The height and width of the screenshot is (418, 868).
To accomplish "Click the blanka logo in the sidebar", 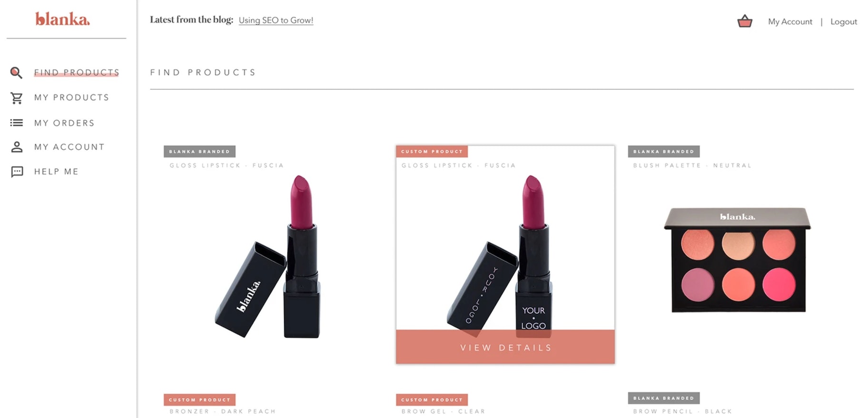I will [x=62, y=19].
